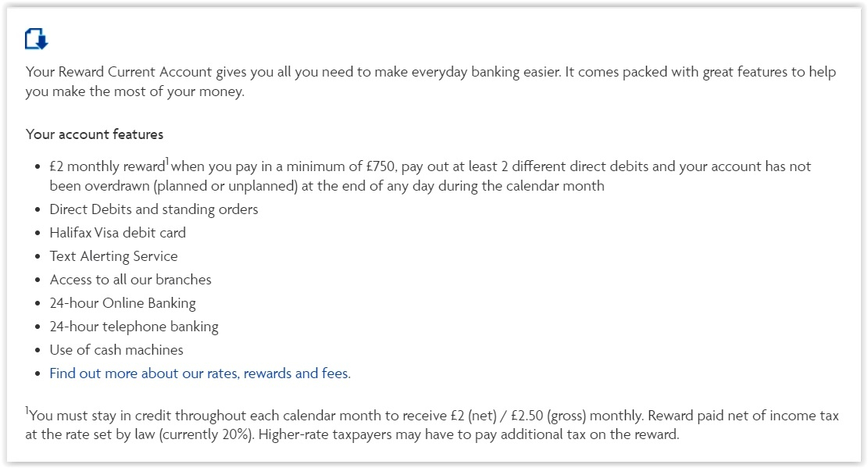868x468 pixels.
Task: Open the rates, rewards and fees link
Action: coord(200,373)
